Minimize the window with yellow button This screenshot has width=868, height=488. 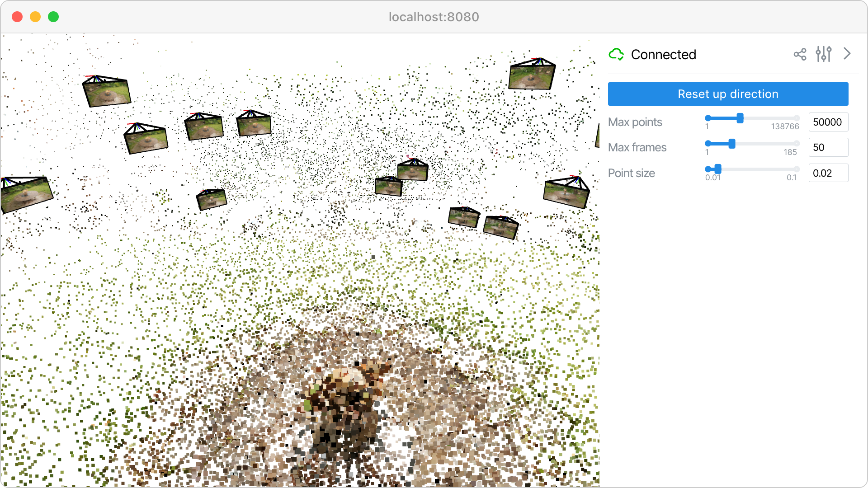click(35, 17)
